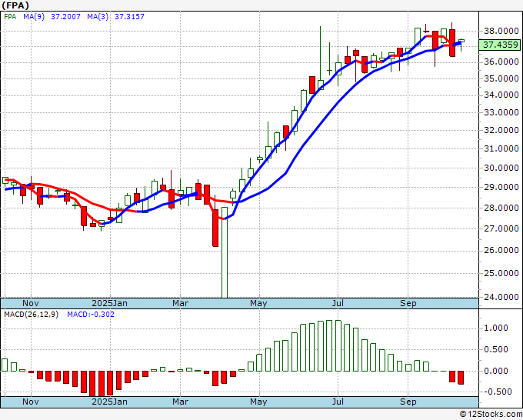This screenshot has height=420, width=523.
Task: Select the MA(9) value 37.2007
Action: pyautogui.click(x=65, y=17)
